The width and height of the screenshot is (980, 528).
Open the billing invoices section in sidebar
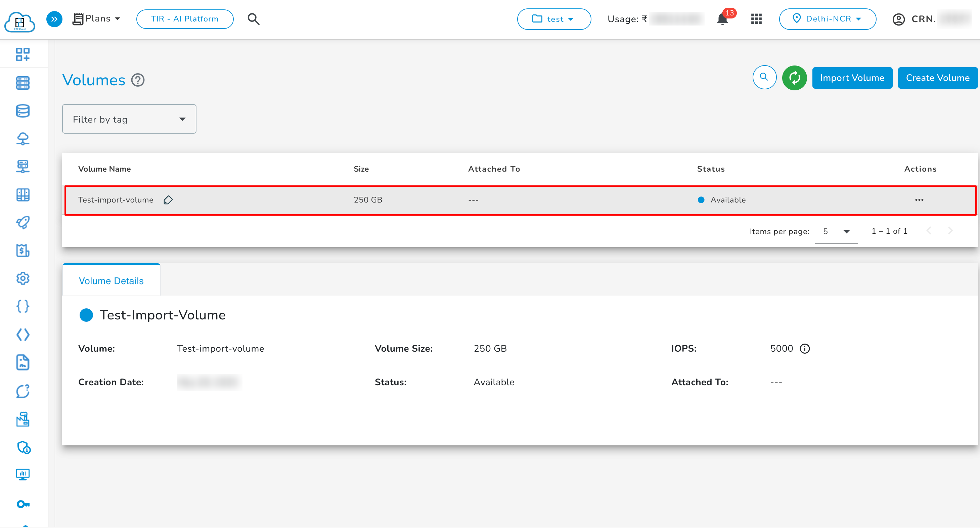pyautogui.click(x=23, y=251)
